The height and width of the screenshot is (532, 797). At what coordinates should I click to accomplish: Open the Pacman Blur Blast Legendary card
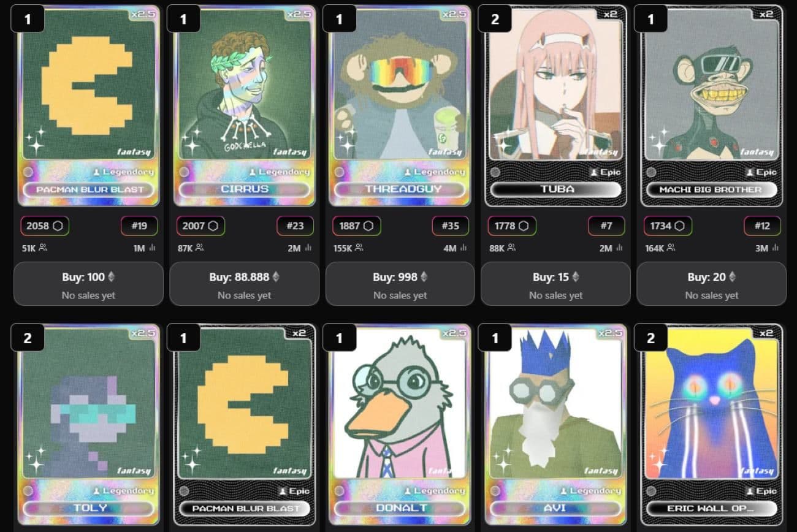coord(88,105)
